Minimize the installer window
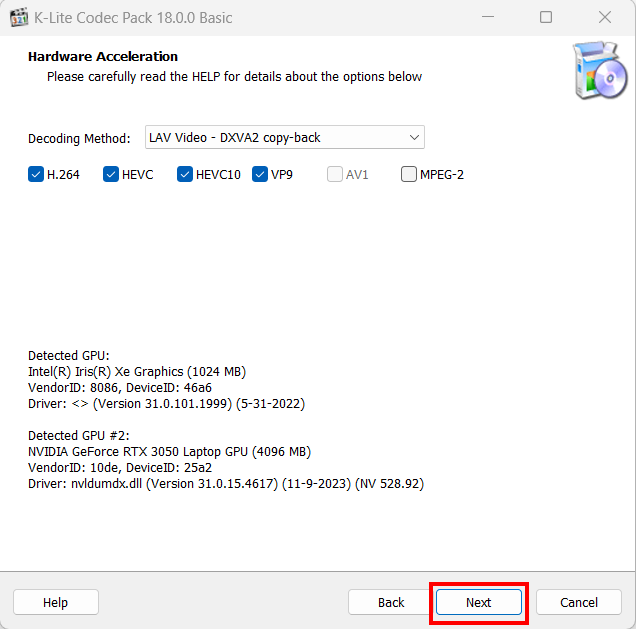 point(488,17)
